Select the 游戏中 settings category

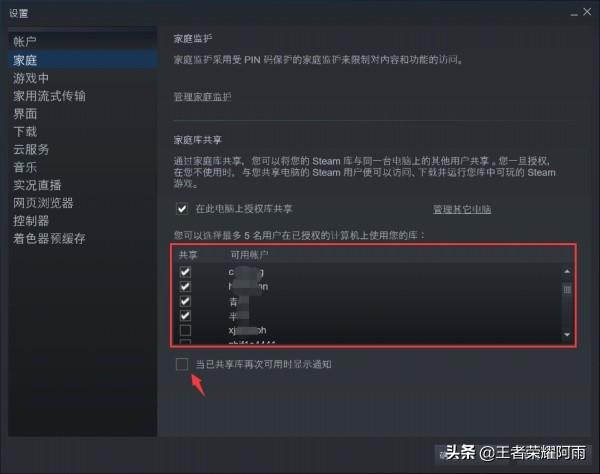pos(31,78)
